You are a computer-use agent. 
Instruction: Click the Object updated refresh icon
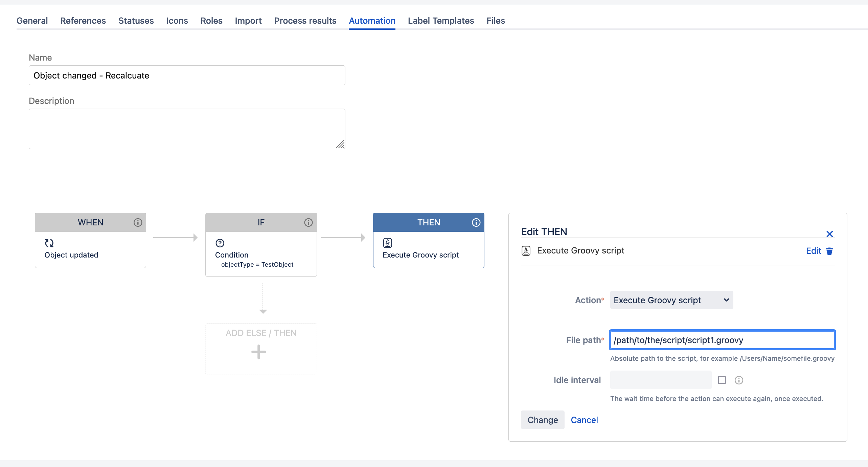coord(49,243)
